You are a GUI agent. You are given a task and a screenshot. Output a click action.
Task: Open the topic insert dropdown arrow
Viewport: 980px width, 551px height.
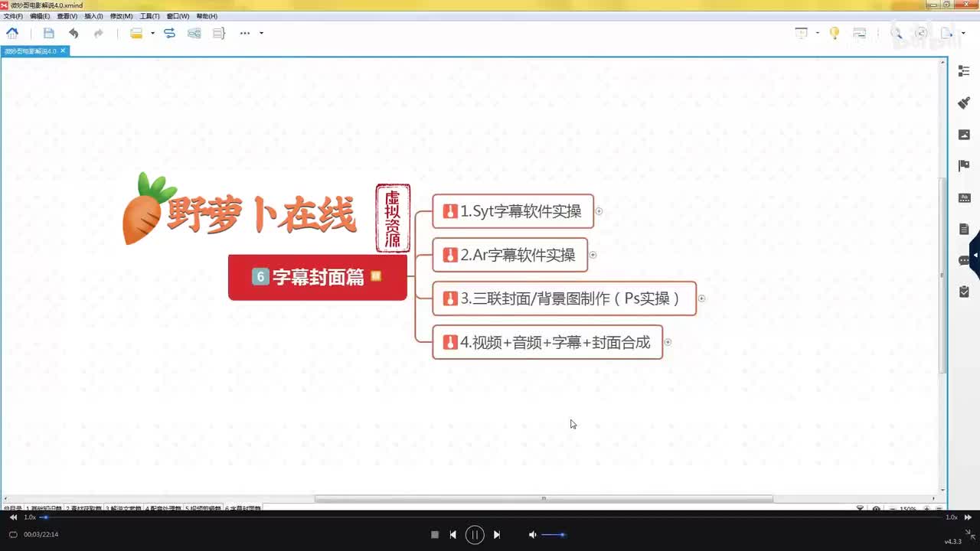coord(152,33)
